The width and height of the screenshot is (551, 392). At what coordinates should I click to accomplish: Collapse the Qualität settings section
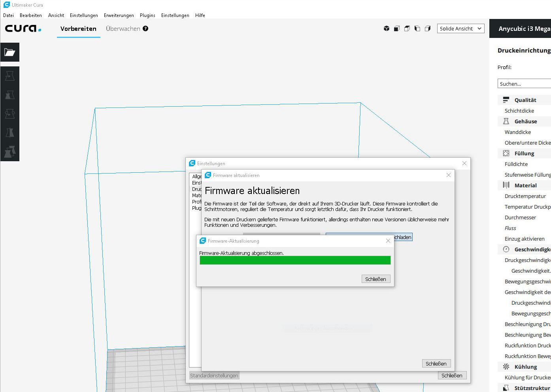(524, 100)
